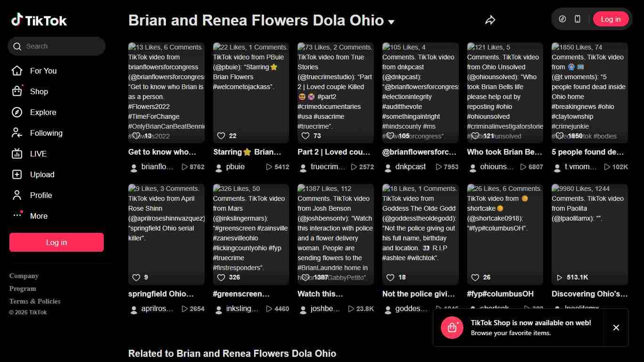Open the Upload page
This screenshot has width=644, height=362.
(42, 174)
